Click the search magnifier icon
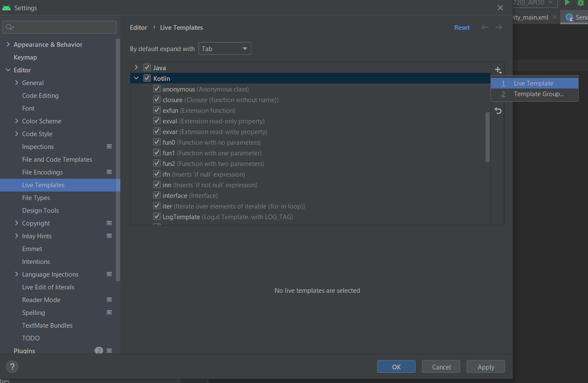This screenshot has width=588, height=383. pos(10,27)
